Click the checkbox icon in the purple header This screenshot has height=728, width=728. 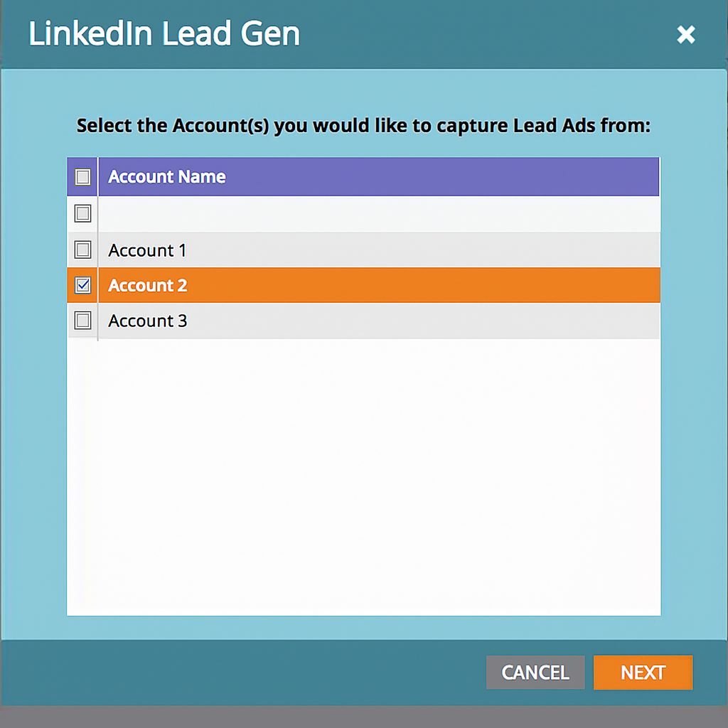82,176
